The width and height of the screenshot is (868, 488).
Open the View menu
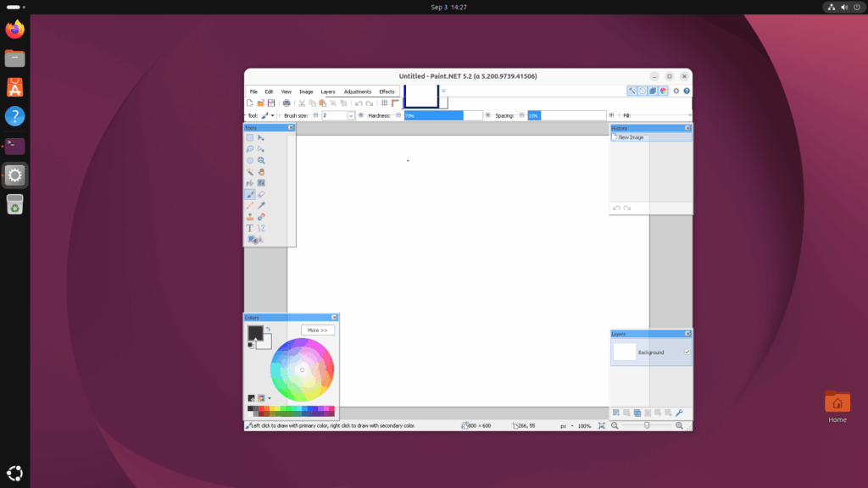(287, 91)
